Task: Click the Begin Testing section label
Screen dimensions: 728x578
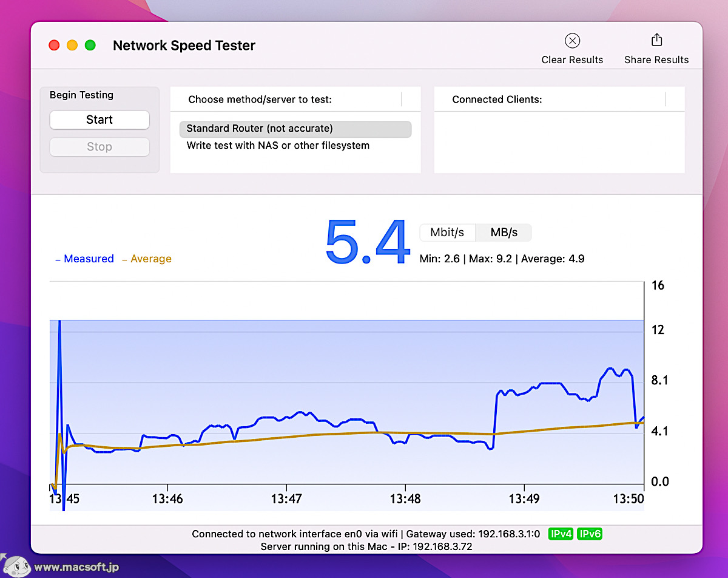Action: point(81,95)
